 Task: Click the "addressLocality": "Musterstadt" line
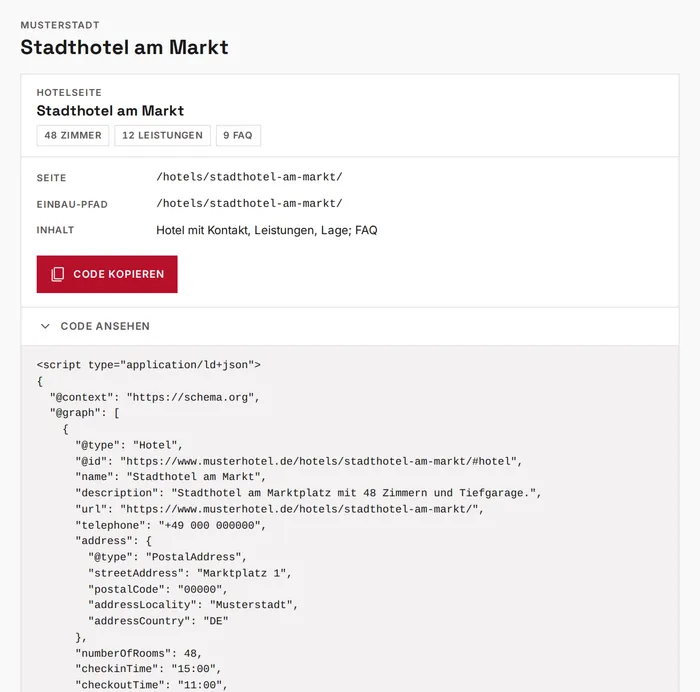point(193,605)
